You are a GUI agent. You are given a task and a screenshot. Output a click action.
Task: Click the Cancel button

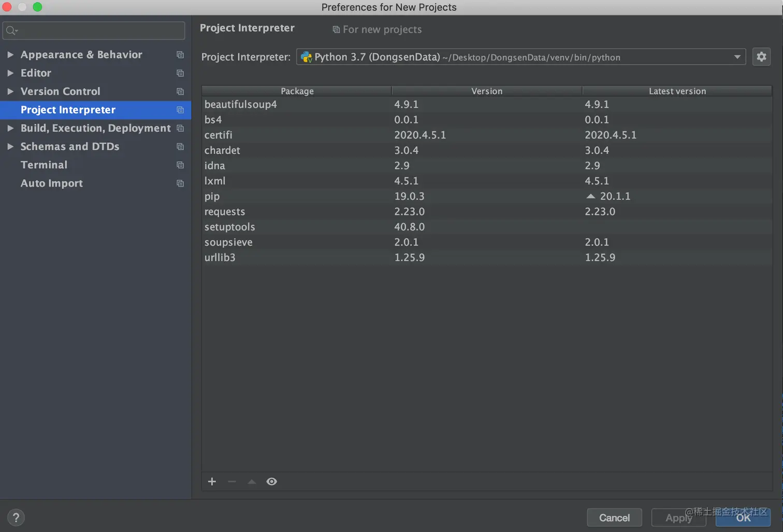[615, 517]
